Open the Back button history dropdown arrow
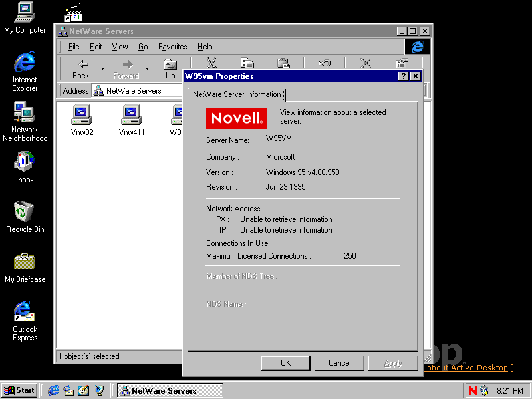Screen dimensions: 532x399 (102, 69)
